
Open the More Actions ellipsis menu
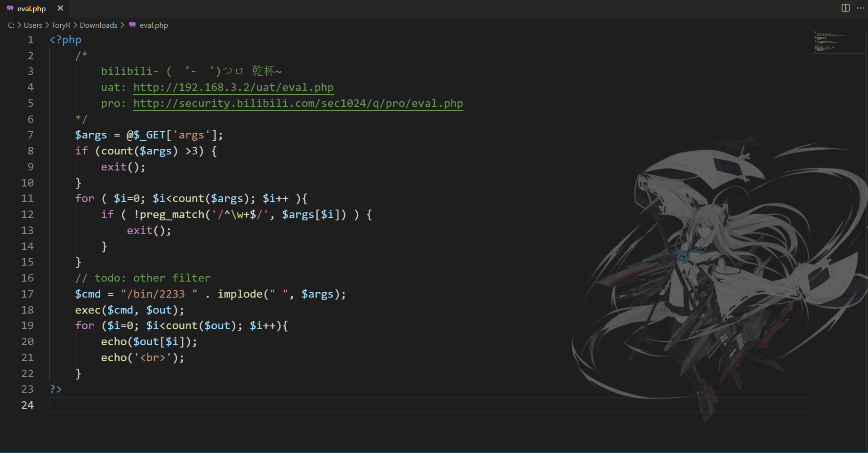860,8
